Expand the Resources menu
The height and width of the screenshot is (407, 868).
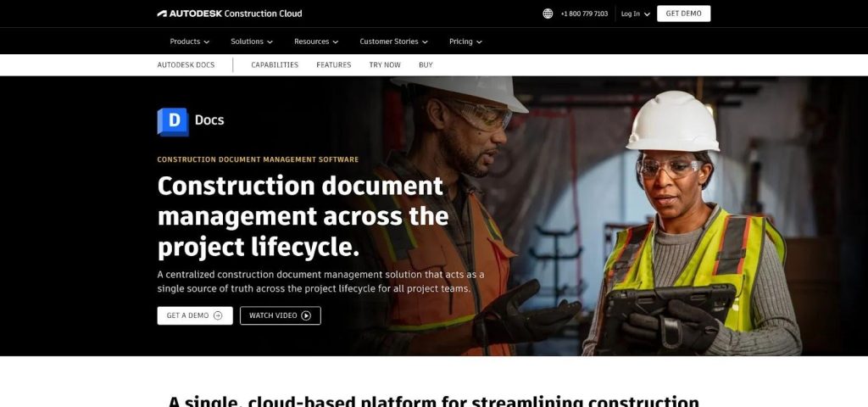316,42
